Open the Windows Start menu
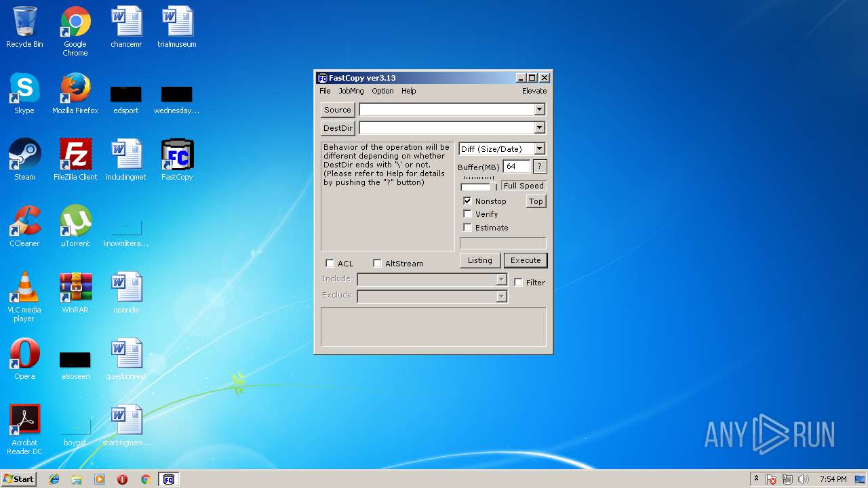868x488 pixels. point(18,479)
